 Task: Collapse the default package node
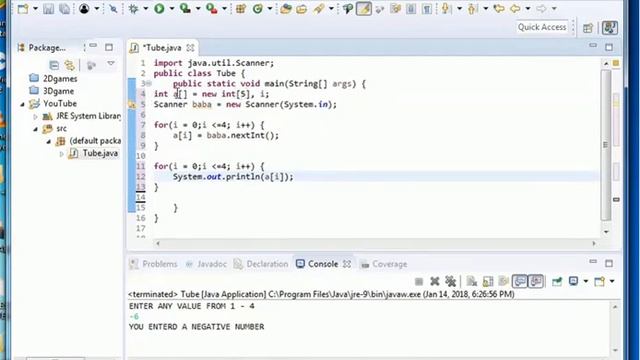pyautogui.click(x=48, y=142)
